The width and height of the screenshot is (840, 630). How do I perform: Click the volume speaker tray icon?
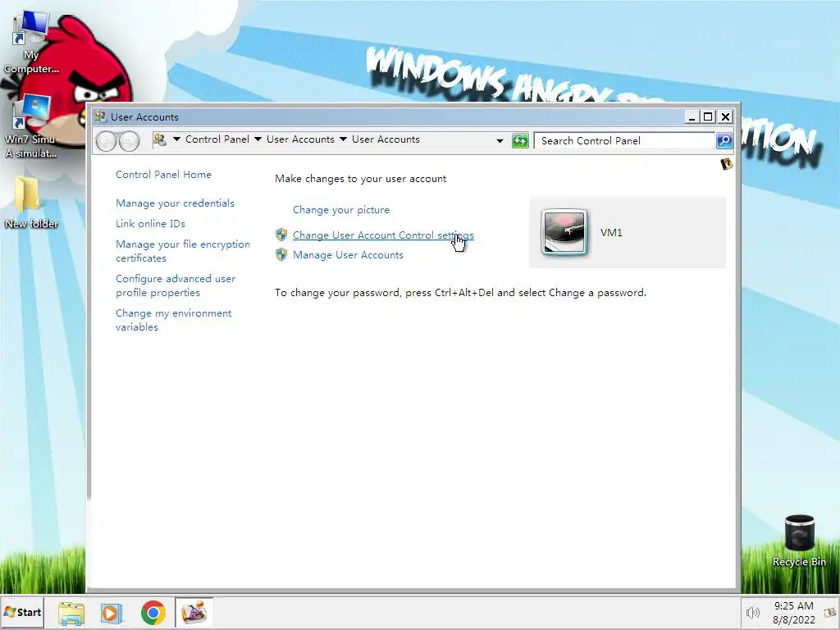tap(753, 612)
